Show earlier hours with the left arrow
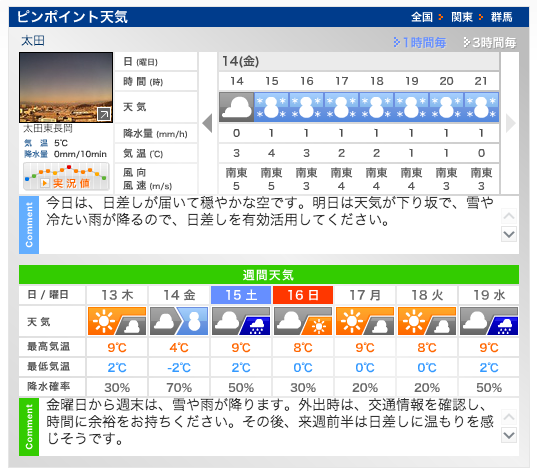This screenshot has height=471, width=537. coord(207,123)
